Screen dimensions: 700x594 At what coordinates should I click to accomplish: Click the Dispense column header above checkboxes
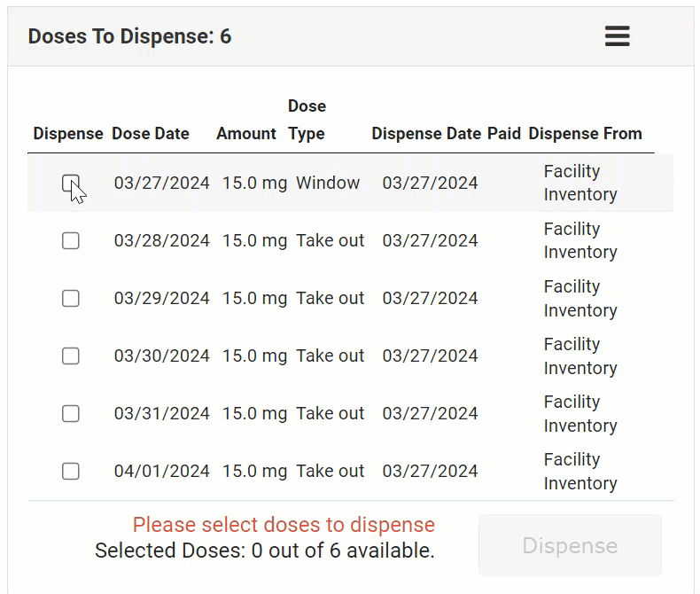point(68,134)
